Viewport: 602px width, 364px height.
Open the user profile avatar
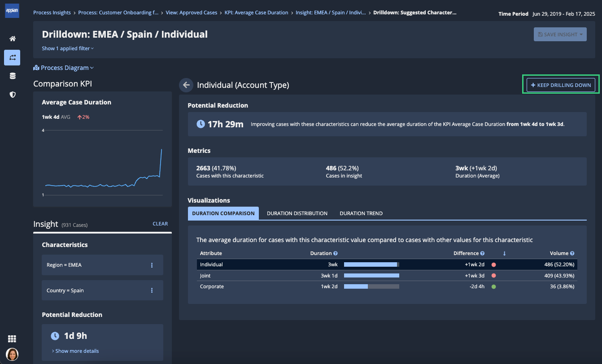(12, 354)
